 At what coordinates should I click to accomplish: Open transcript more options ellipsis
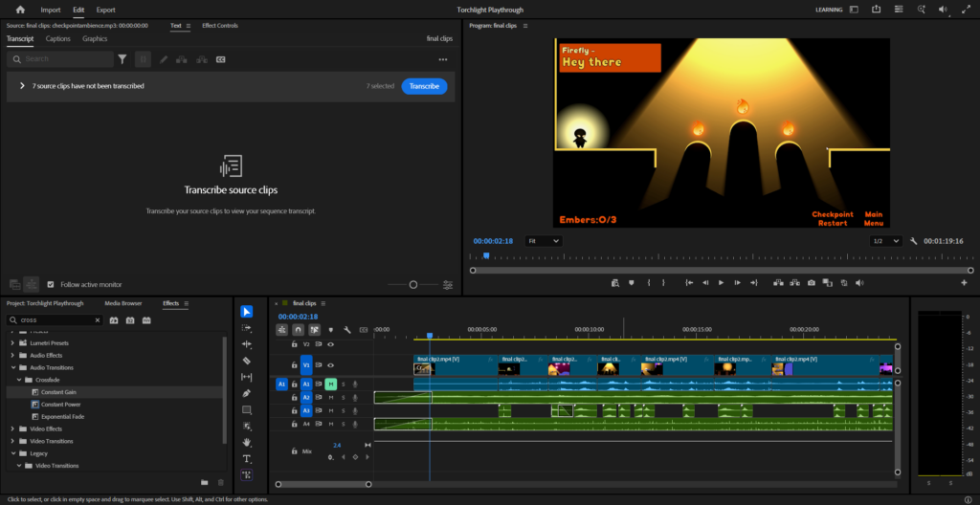tap(443, 59)
